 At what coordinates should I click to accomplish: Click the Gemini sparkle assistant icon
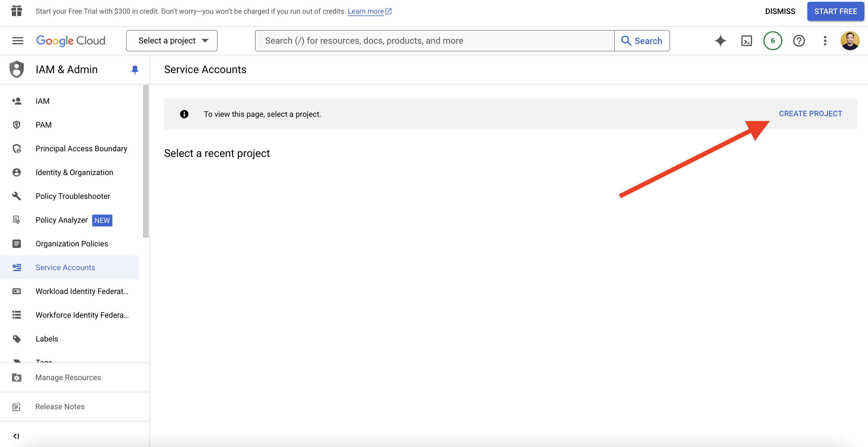pyautogui.click(x=720, y=41)
